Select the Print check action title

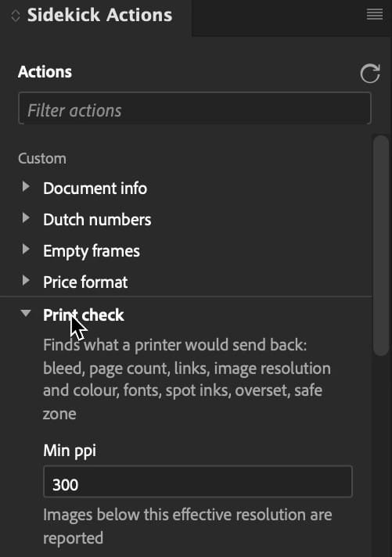(84, 315)
